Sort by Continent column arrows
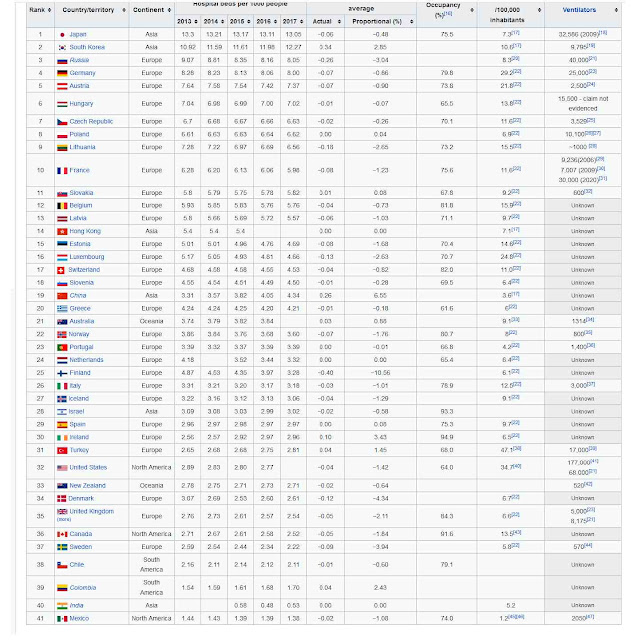Viewport: 637px width, 640px height. 169,10
